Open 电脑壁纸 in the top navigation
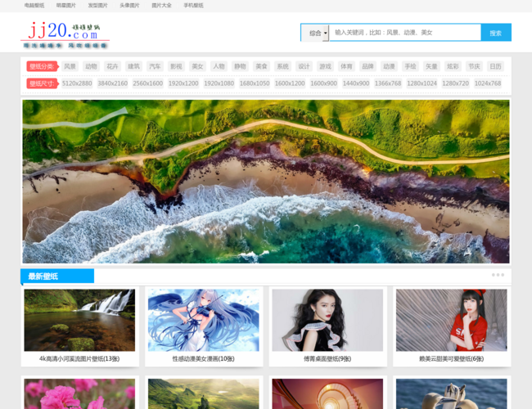The height and width of the screenshot is (409, 532). pos(34,6)
